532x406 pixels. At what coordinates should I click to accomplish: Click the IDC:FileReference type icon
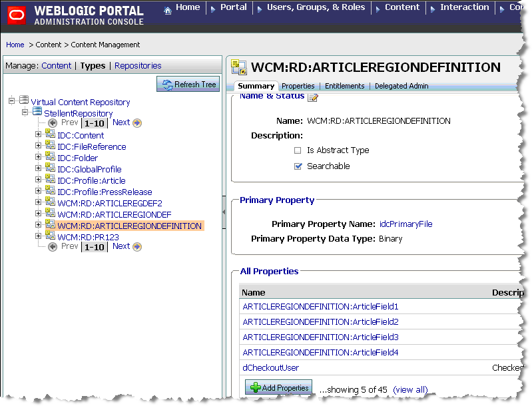(x=50, y=144)
